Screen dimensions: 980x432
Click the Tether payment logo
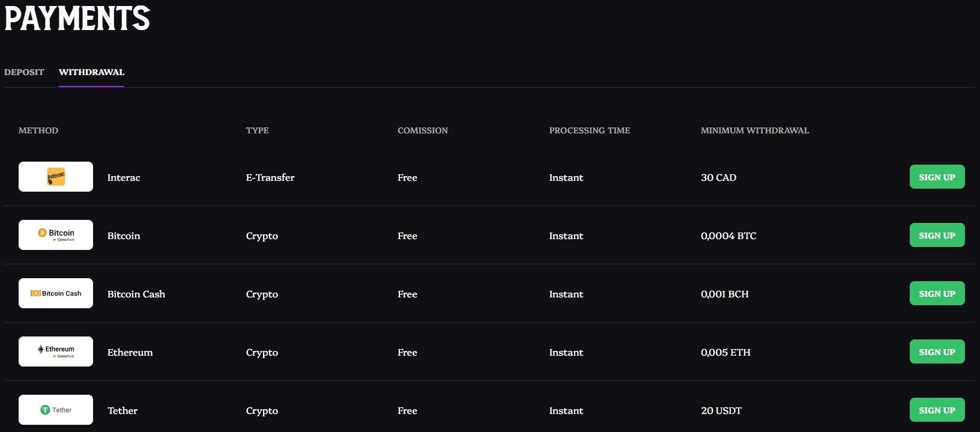[56, 410]
